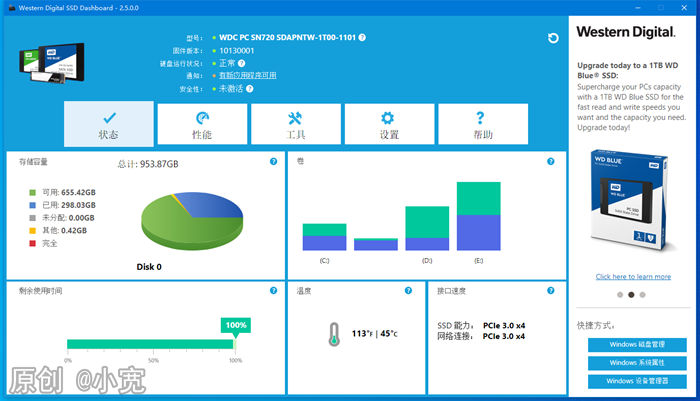Click the Western Digital logo

tap(626, 32)
